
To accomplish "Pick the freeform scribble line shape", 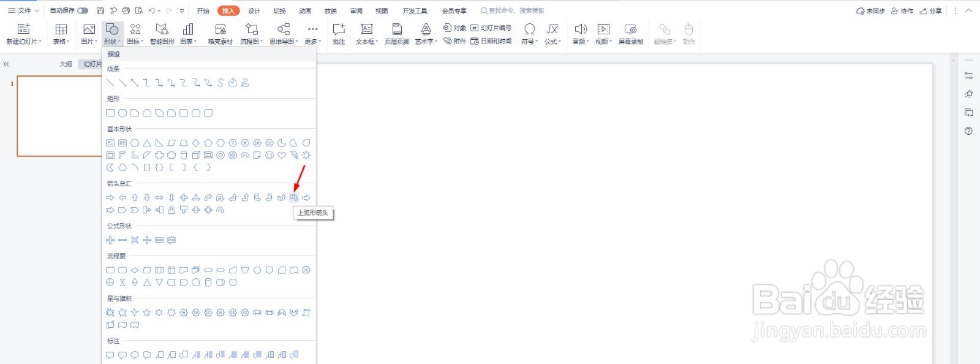I will [245, 83].
